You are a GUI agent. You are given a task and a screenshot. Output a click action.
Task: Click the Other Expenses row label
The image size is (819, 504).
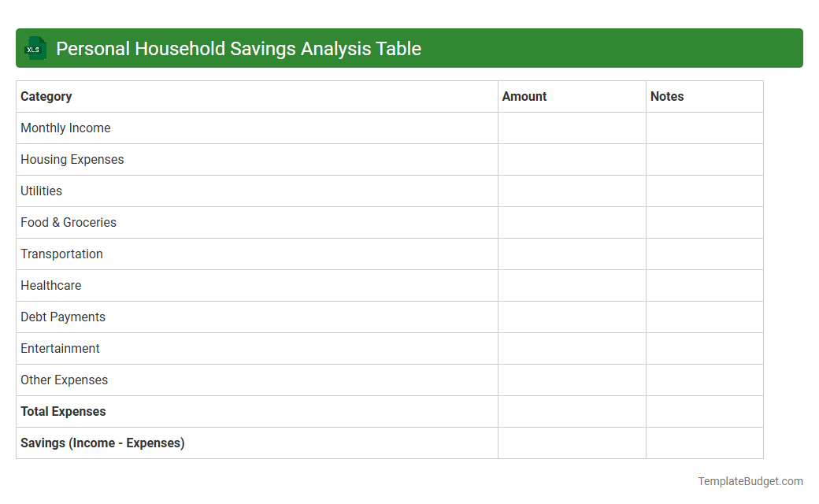coord(64,380)
